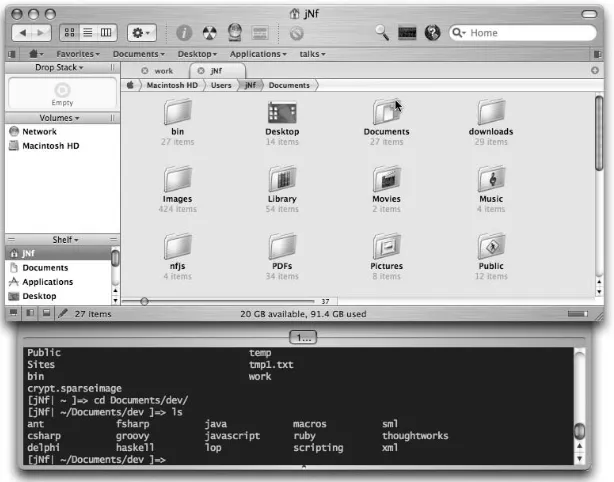Select the Movies folder icon
Viewport: 614px width, 482px height.
coord(386,179)
